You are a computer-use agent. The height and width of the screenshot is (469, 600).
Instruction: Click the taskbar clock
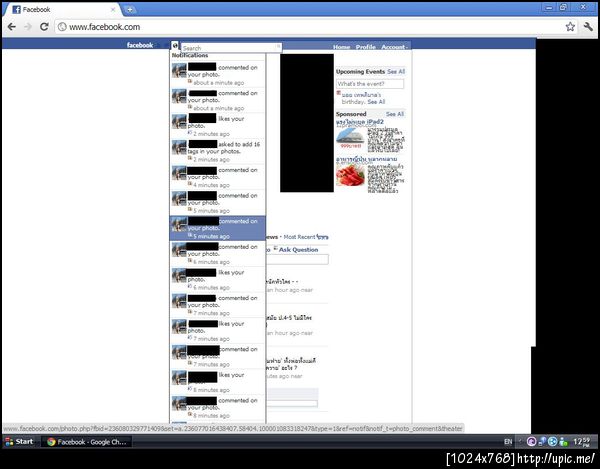581,442
